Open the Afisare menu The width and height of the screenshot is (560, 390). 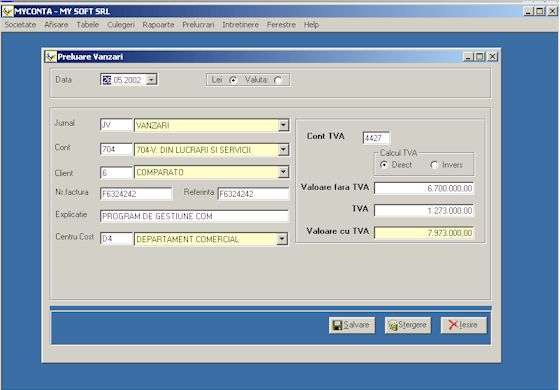click(56, 25)
